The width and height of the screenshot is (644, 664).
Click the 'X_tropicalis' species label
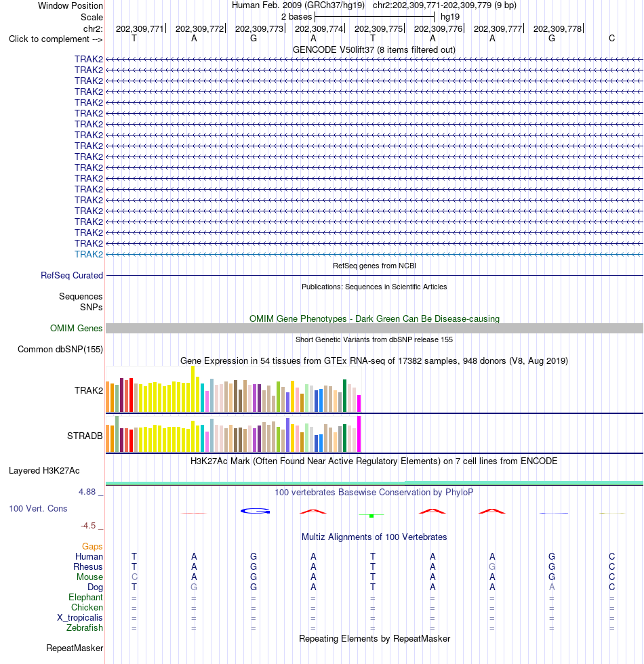(80, 618)
